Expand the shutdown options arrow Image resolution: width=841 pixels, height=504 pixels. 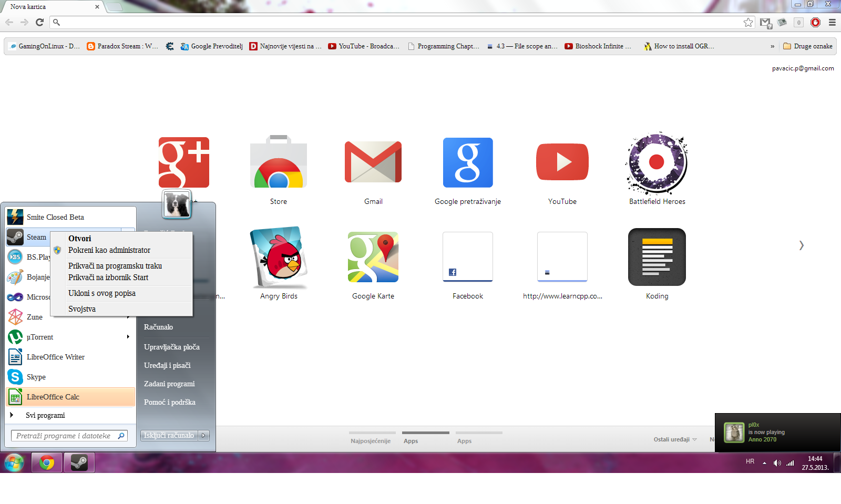click(x=204, y=435)
